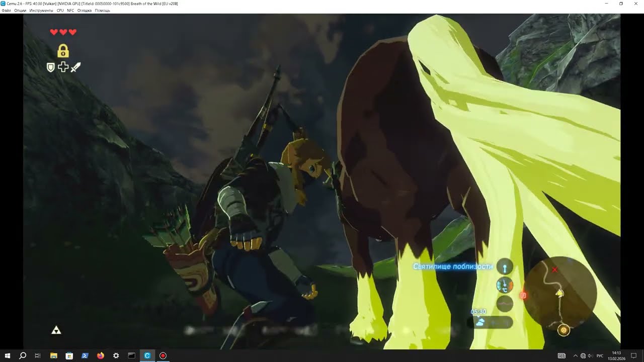The image size is (644, 362).
Task: Click the РУС language indicator
Action: click(600, 355)
